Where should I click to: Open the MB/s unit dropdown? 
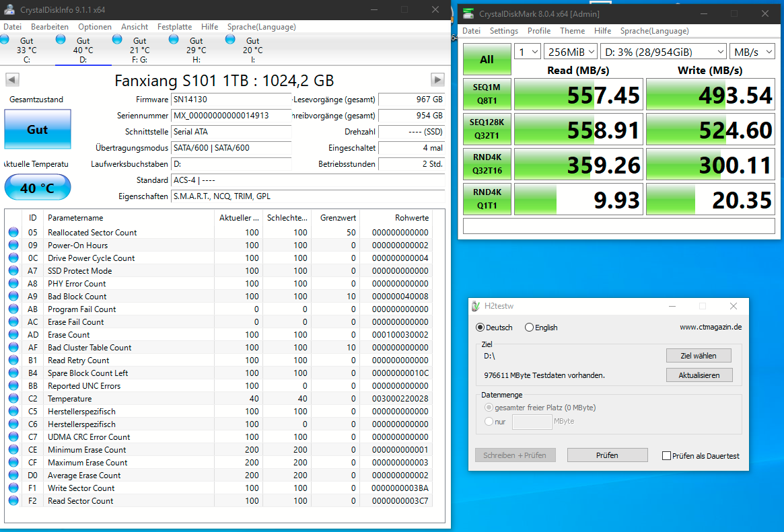(x=754, y=52)
